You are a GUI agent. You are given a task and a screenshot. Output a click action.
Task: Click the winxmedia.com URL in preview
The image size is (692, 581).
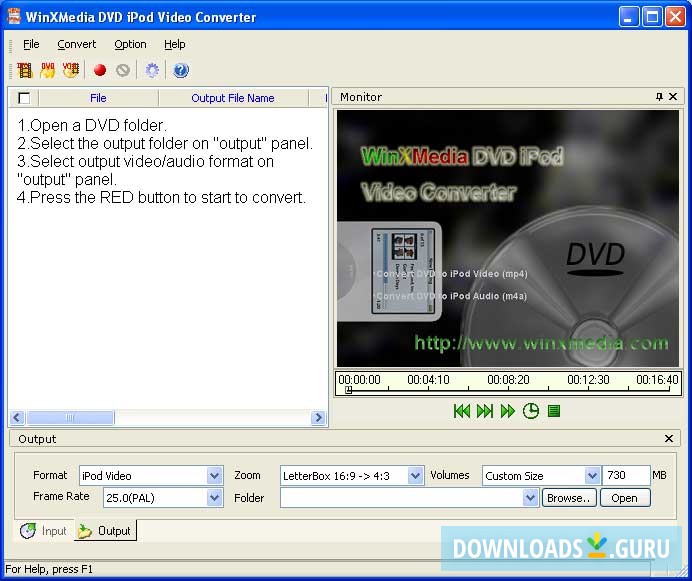[x=541, y=343]
